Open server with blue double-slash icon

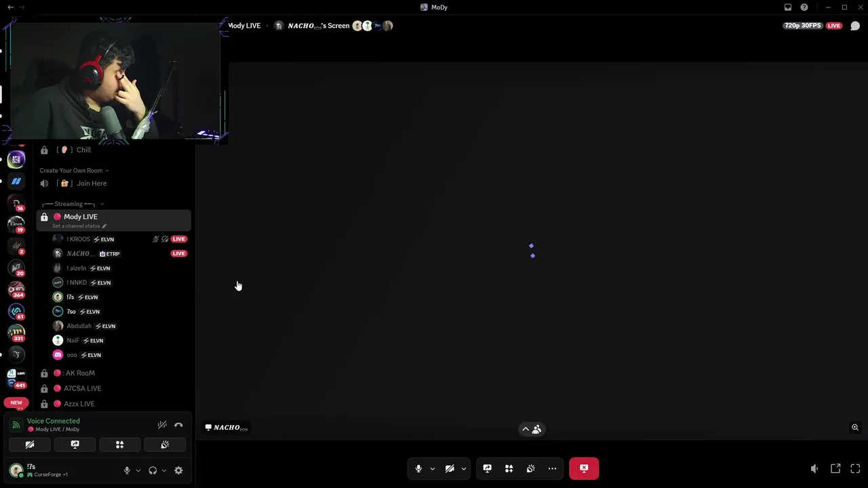(x=16, y=181)
